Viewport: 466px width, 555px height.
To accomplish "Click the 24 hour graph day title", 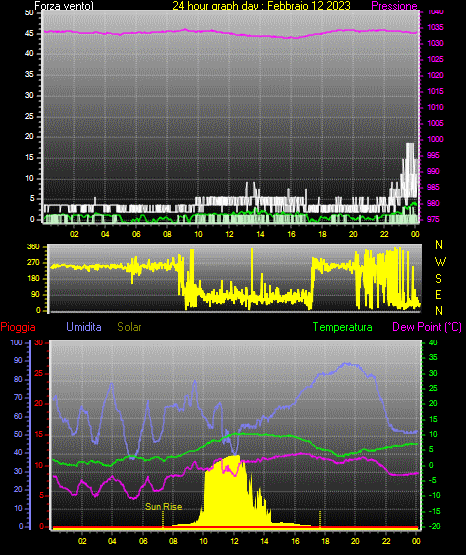I will pyautogui.click(x=261, y=6).
